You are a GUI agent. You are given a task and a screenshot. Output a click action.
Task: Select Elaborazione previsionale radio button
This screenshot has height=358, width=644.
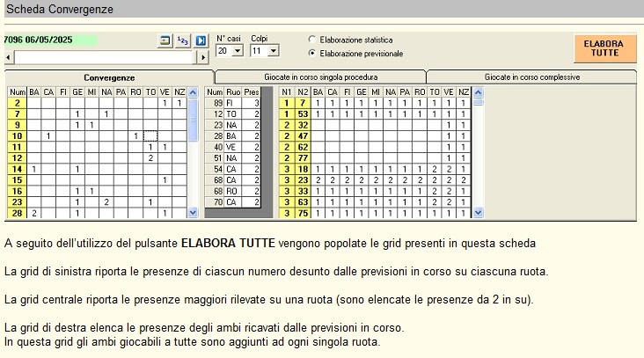312,54
